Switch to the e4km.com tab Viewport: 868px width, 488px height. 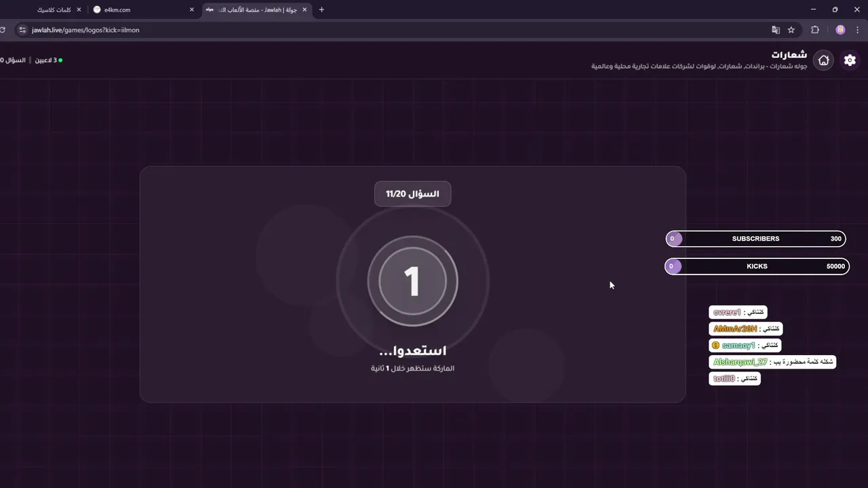tap(144, 9)
